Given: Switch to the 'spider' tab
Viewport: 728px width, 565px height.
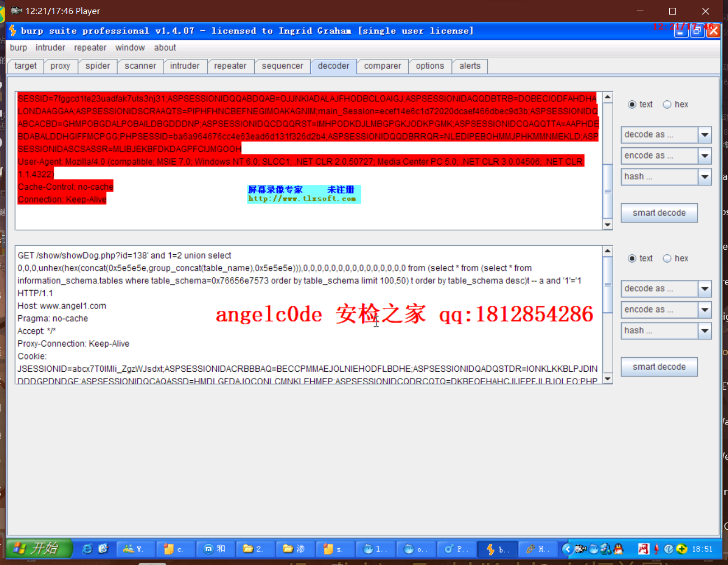Looking at the screenshot, I should pos(98,66).
